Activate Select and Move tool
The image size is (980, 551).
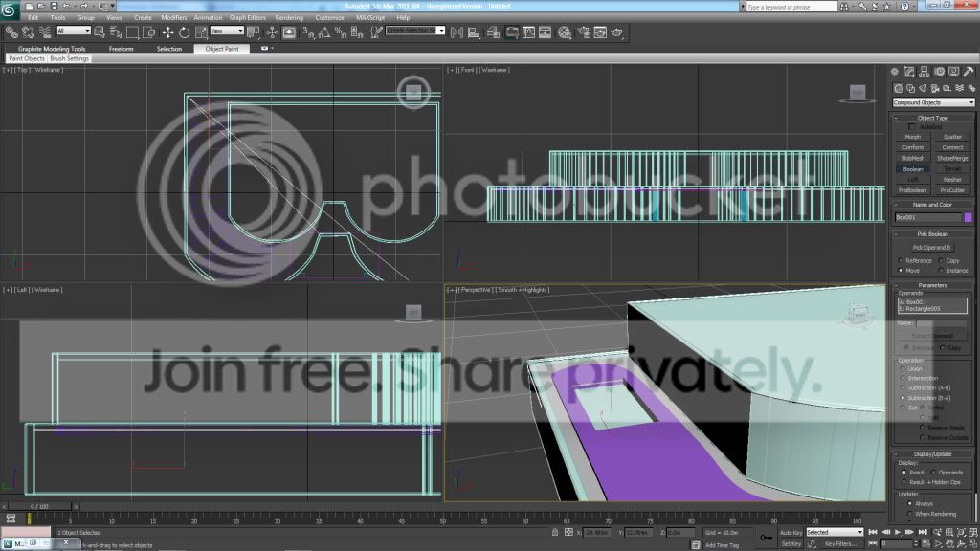(167, 33)
